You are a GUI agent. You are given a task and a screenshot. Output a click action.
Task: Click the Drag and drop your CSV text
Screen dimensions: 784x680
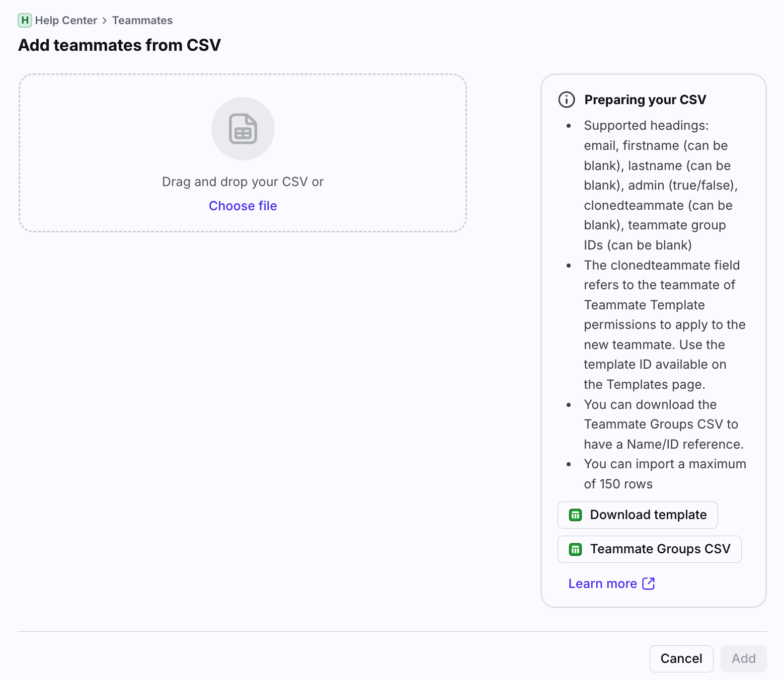pyautogui.click(x=243, y=182)
